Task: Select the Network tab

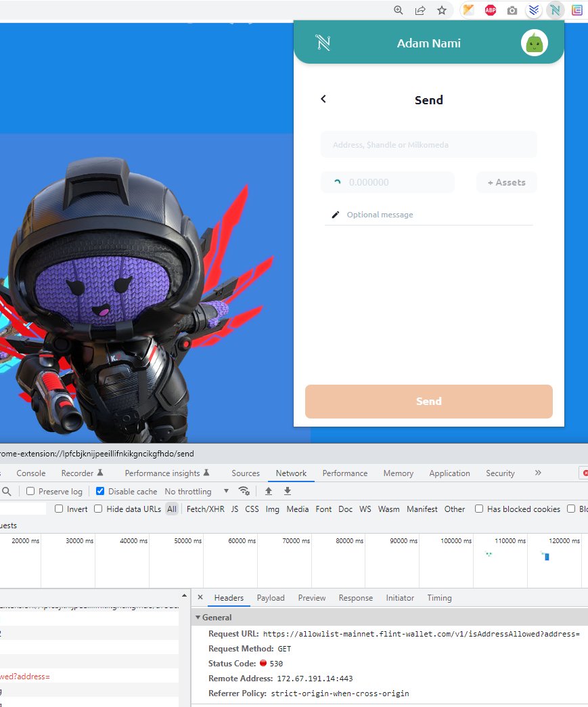Action: pos(291,473)
